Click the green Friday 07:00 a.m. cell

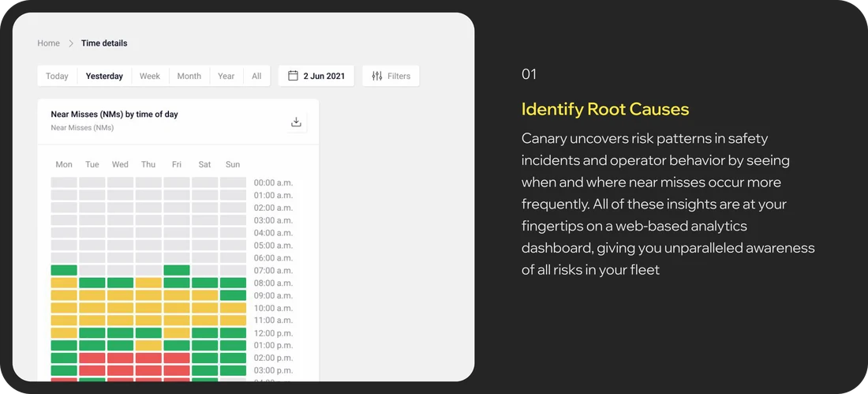(x=177, y=270)
